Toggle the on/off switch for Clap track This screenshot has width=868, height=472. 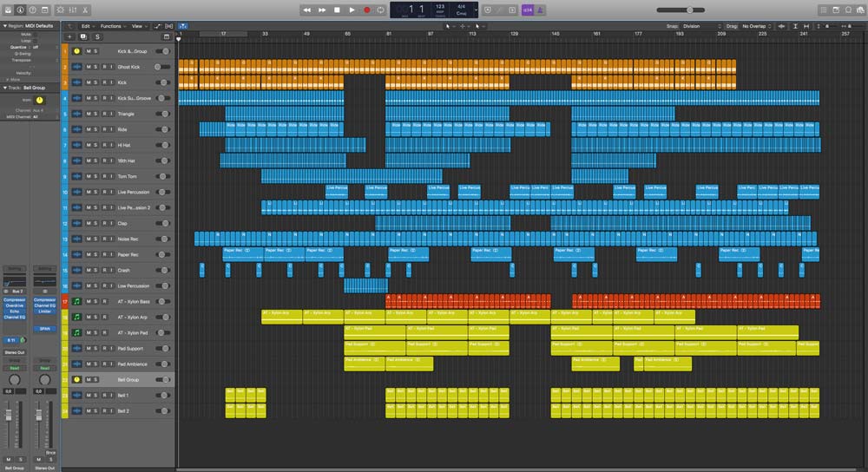click(162, 223)
